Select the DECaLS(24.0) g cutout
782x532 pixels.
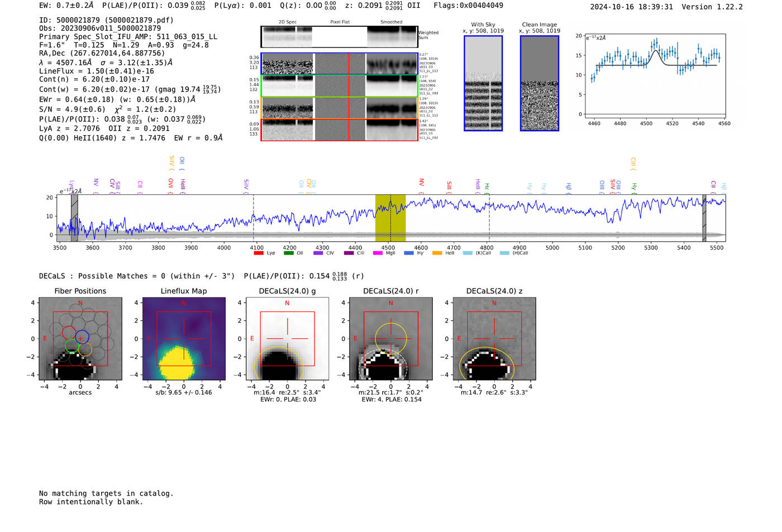[x=287, y=339]
